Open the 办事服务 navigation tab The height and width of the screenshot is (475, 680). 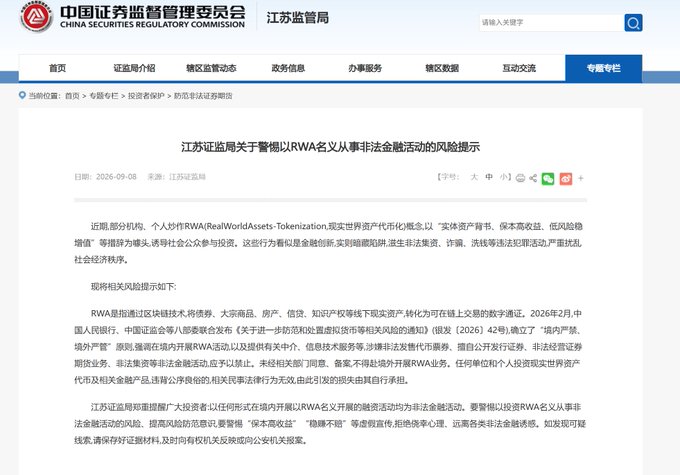pyautogui.click(x=365, y=68)
